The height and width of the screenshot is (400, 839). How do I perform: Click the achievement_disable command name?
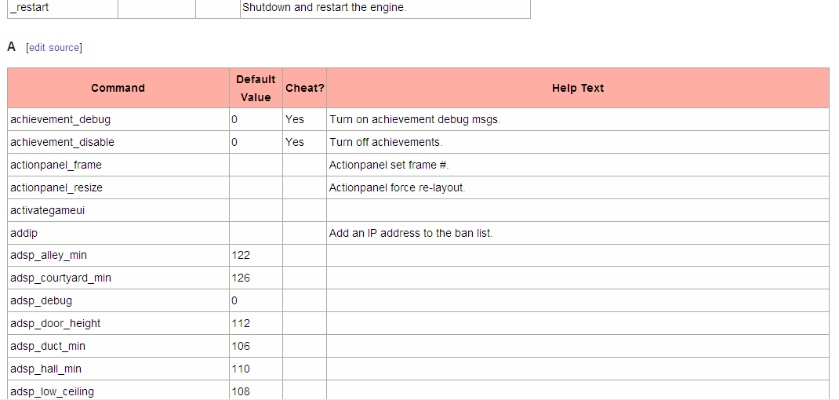point(62,142)
